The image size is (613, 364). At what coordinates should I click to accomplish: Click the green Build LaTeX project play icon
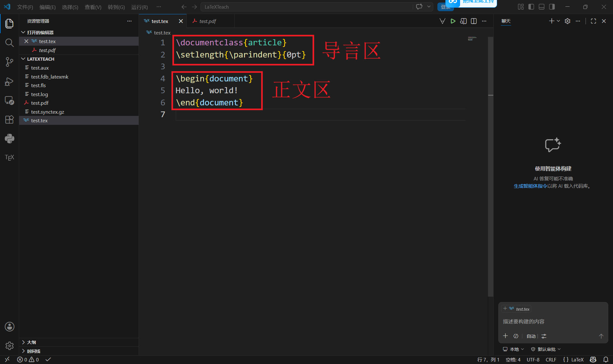click(453, 21)
